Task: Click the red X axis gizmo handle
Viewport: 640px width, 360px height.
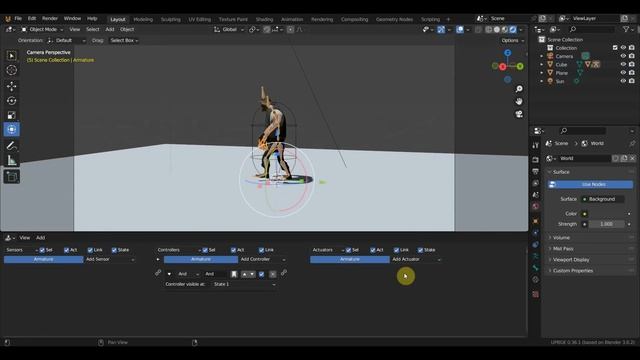Action: point(502,67)
